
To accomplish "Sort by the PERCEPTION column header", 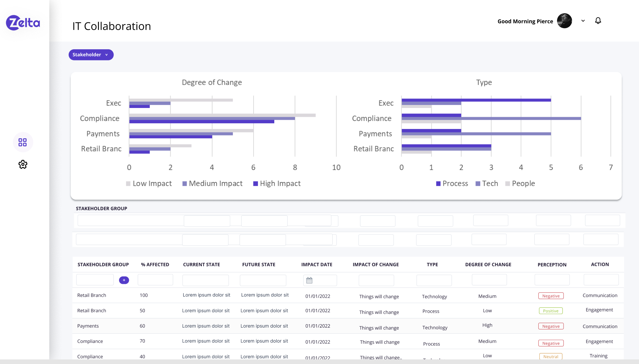I will tap(552, 265).
